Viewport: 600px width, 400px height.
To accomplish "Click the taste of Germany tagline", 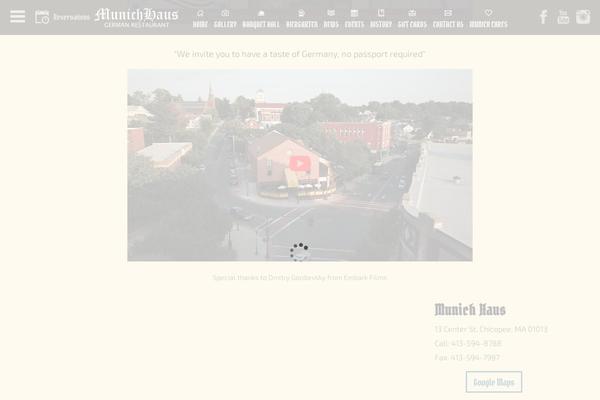I will click(x=300, y=54).
